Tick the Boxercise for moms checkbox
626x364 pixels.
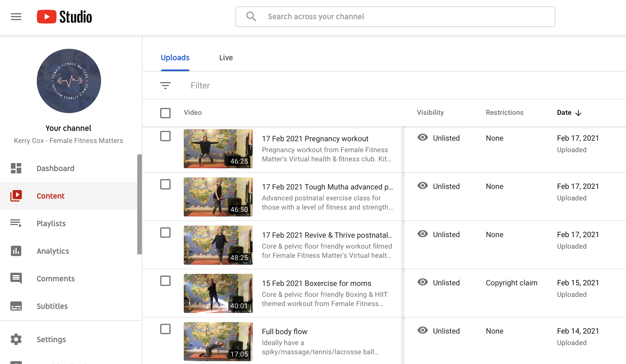click(165, 281)
